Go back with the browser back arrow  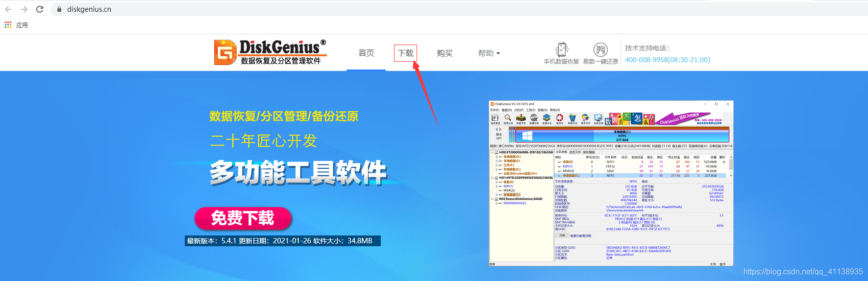click(8, 9)
